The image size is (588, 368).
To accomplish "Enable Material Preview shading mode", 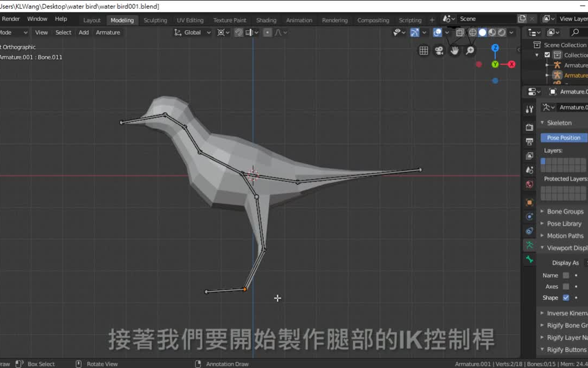I will tap(491, 32).
